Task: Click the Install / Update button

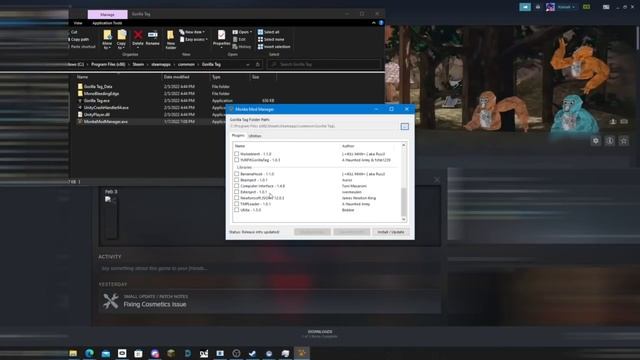Action: click(x=391, y=232)
